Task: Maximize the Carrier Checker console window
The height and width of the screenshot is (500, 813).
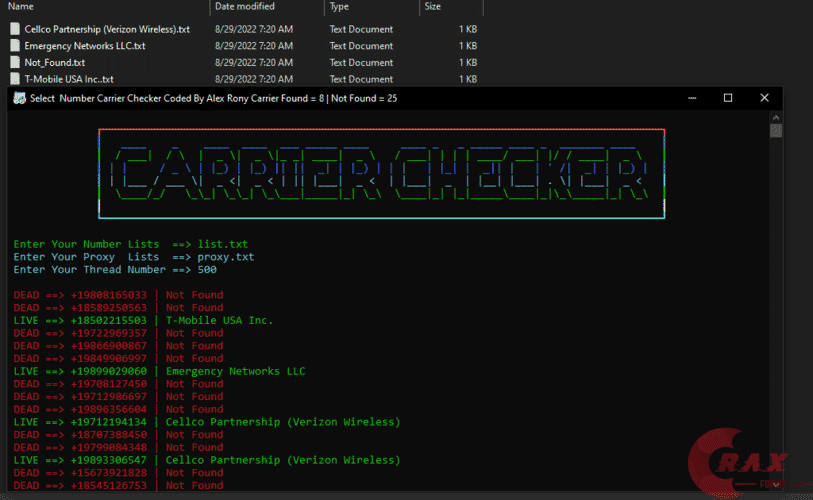Action: click(x=728, y=98)
